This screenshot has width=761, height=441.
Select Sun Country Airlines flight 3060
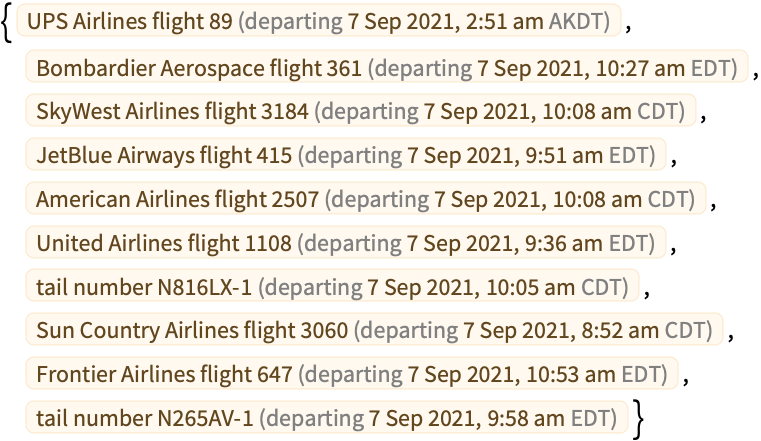point(374,329)
